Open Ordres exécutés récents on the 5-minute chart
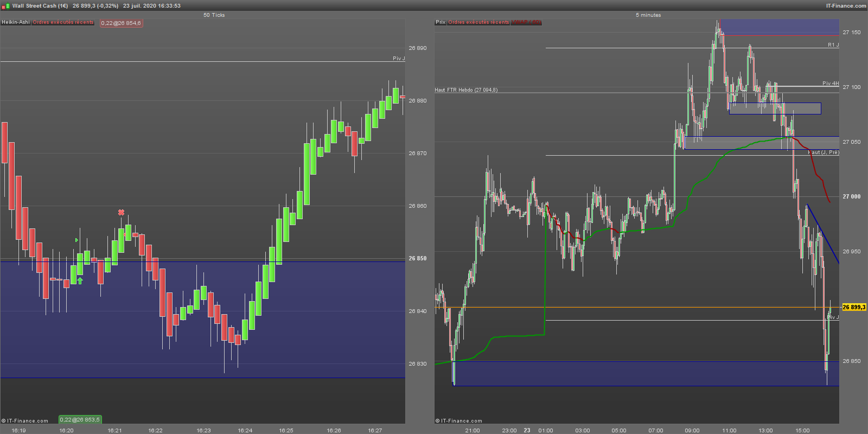This screenshot has width=868, height=434. [478, 22]
